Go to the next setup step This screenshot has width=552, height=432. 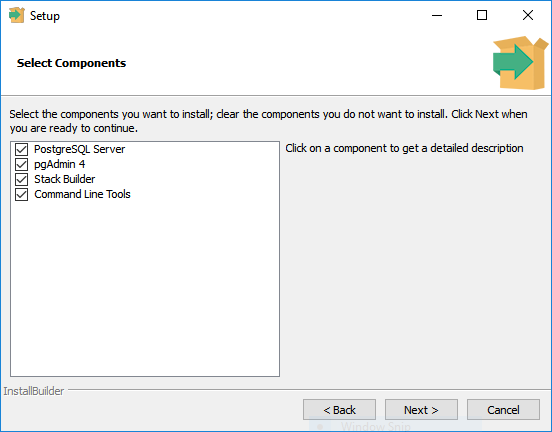tap(421, 409)
